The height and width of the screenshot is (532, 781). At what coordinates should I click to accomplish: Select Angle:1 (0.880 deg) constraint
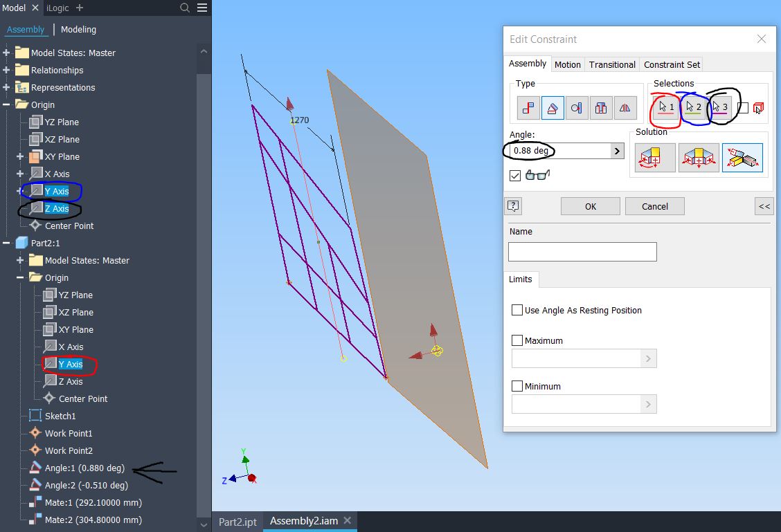point(84,468)
